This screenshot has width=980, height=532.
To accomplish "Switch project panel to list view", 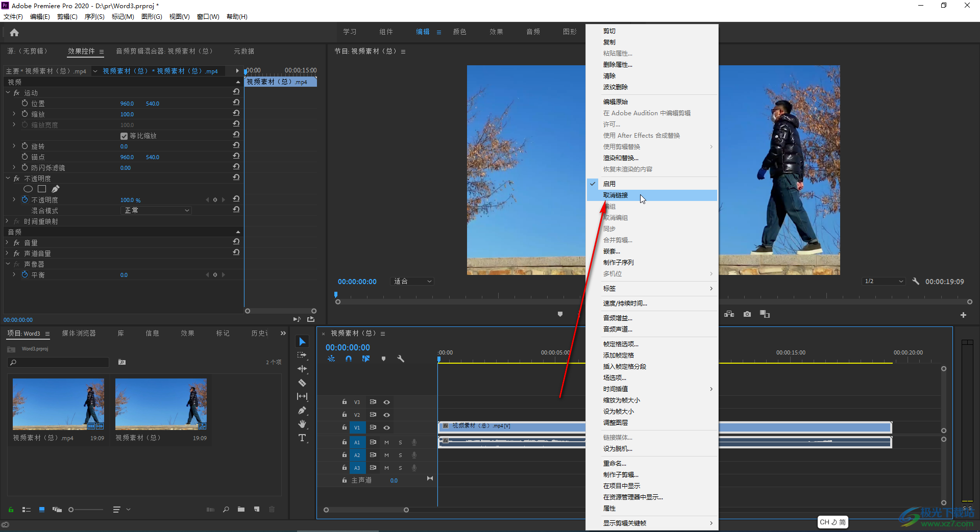I will click(x=27, y=509).
